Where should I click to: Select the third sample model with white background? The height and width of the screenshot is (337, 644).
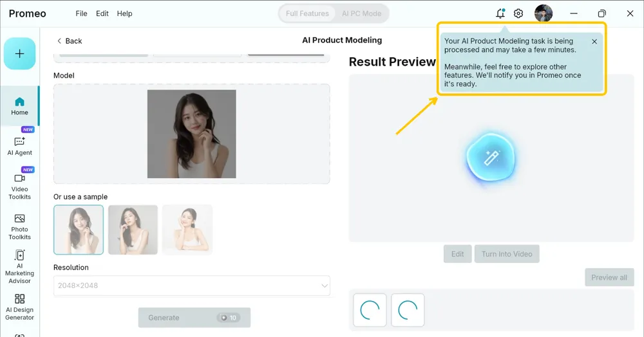[x=187, y=230]
